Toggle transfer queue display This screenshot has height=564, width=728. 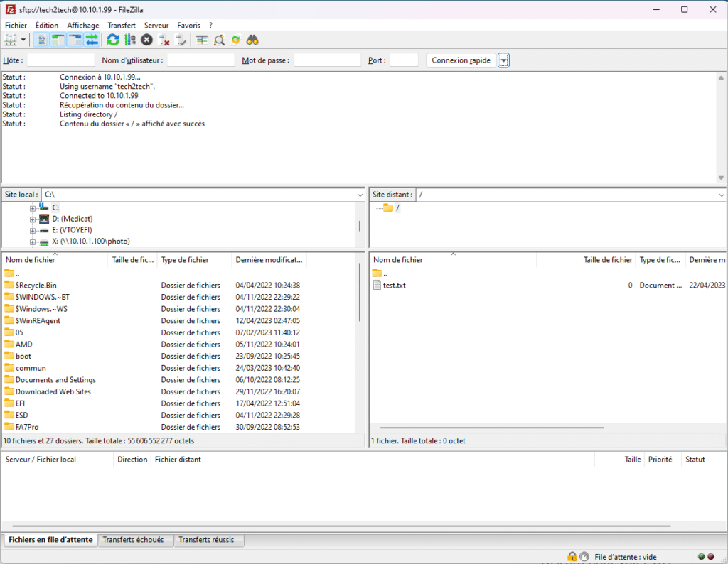[92, 40]
